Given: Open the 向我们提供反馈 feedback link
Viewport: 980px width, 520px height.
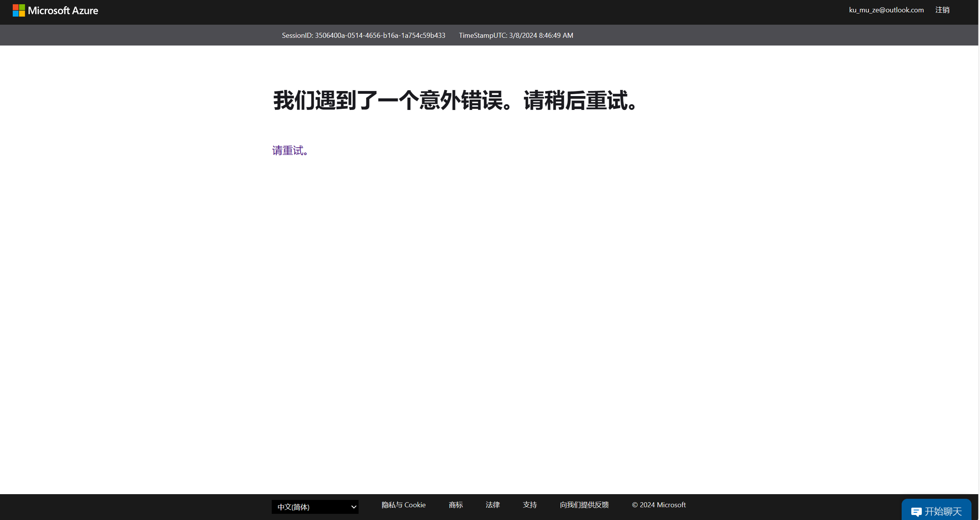Looking at the screenshot, I should 584,505.
